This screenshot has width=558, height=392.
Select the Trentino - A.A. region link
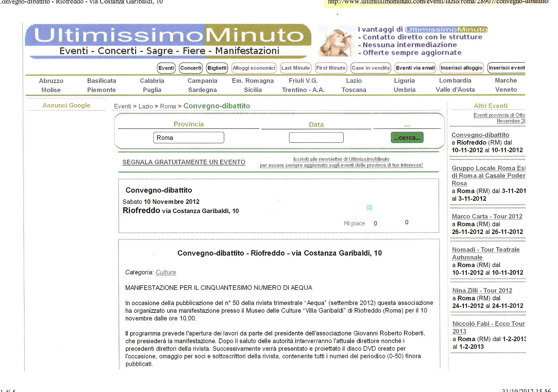pyautogui.click(x=303, y=90)
